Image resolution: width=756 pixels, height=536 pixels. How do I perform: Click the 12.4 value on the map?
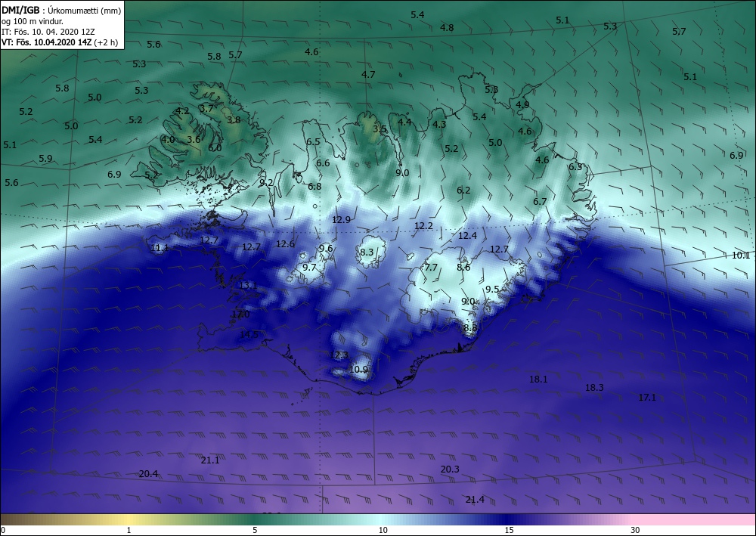coord(468,236)
